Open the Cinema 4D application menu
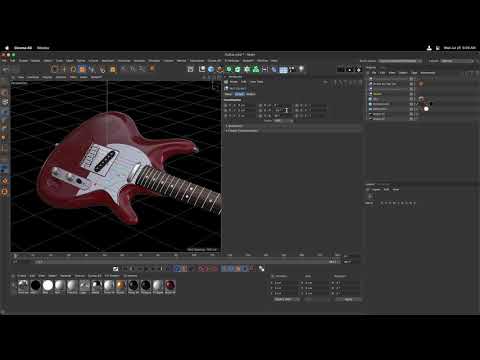Screen dimensions: 480x360 click(23, 48)
